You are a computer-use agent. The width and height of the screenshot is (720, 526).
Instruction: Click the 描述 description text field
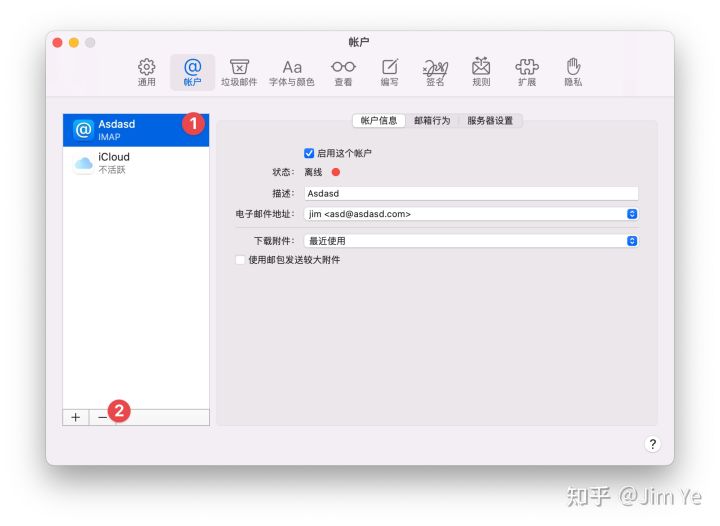click(471, 193)
